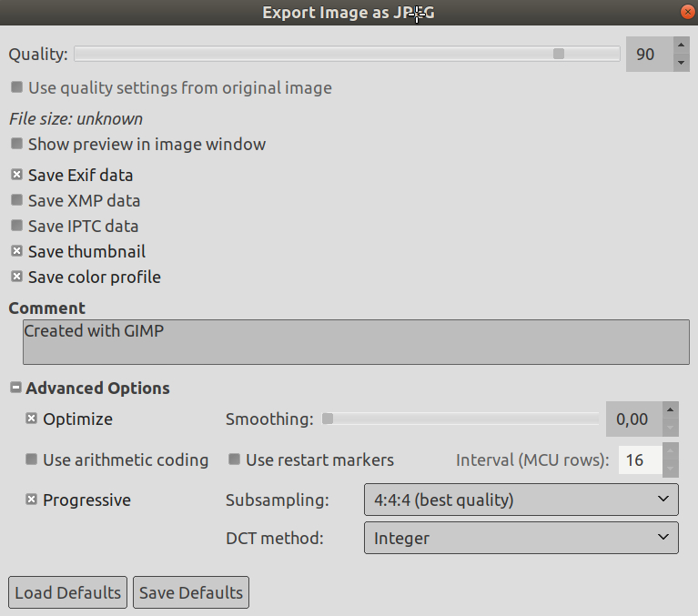Decrease Quality value with down arrow
The width and height of the screenshot is (698, 616).
pyautogui.click(x=681, y=63)
